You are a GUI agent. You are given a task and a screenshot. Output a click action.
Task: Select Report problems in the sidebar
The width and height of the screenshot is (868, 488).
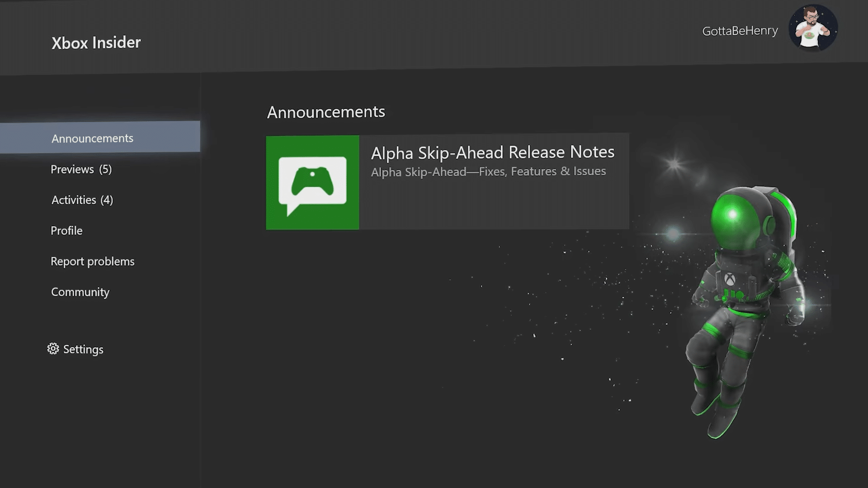[93, 262]
